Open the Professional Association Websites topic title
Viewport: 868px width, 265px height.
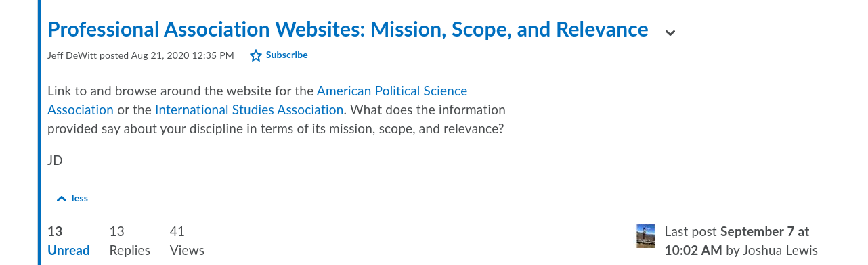(x=347, y=30)
